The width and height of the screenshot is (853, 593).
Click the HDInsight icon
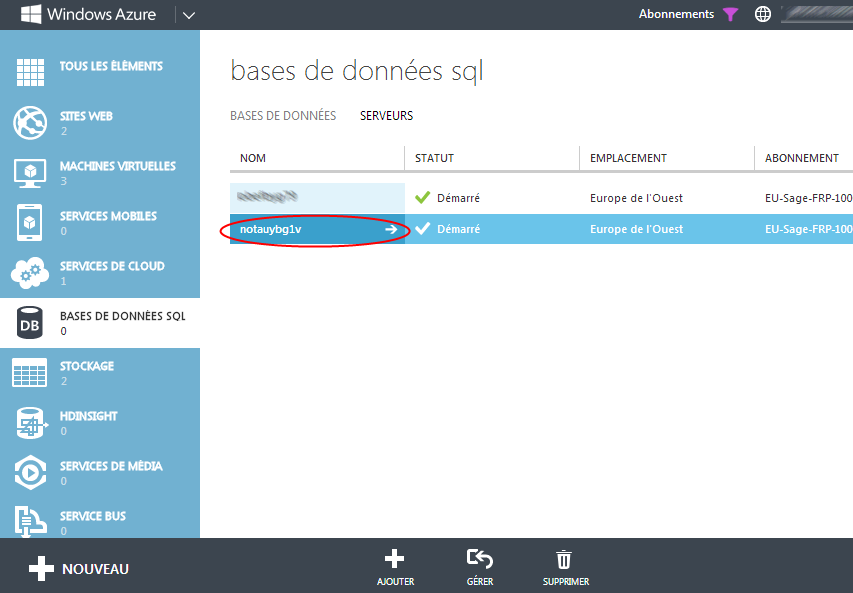tap(31, 423)
